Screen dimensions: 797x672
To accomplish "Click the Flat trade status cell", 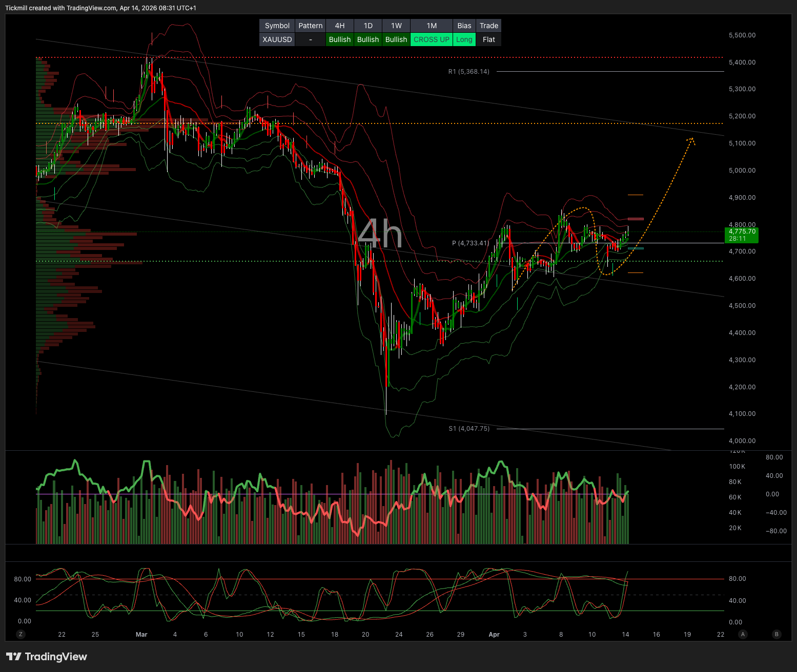I will click(x=488, y=39).
